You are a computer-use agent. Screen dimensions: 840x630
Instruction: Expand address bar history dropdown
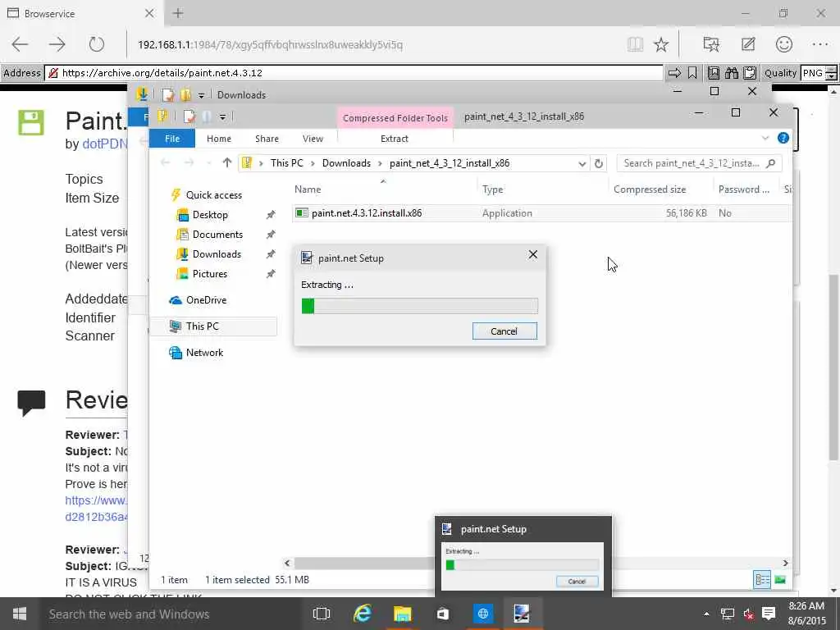(x=582, y=163)
